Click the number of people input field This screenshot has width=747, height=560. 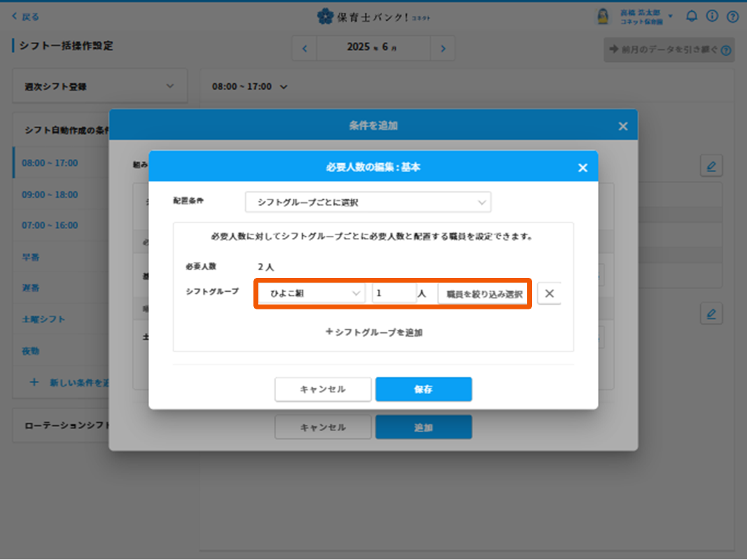393,294
